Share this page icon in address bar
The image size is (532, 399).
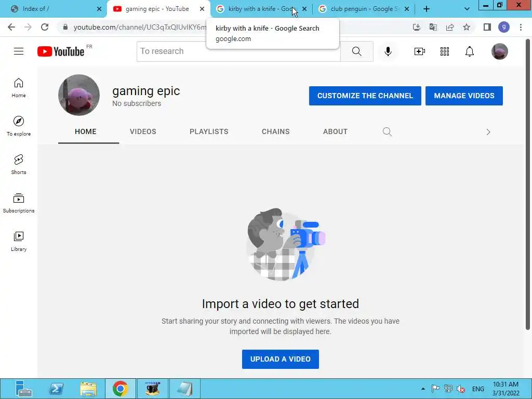click(450, 27)
